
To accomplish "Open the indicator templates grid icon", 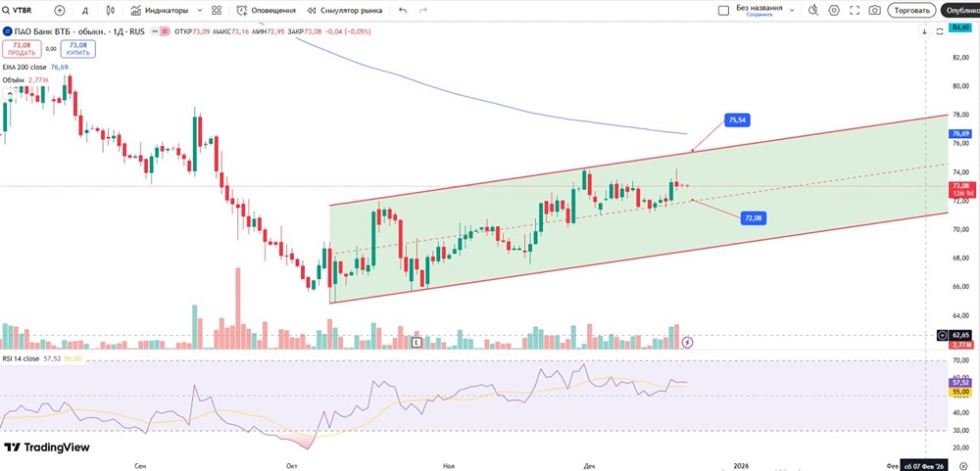I will tap(217, 10).
